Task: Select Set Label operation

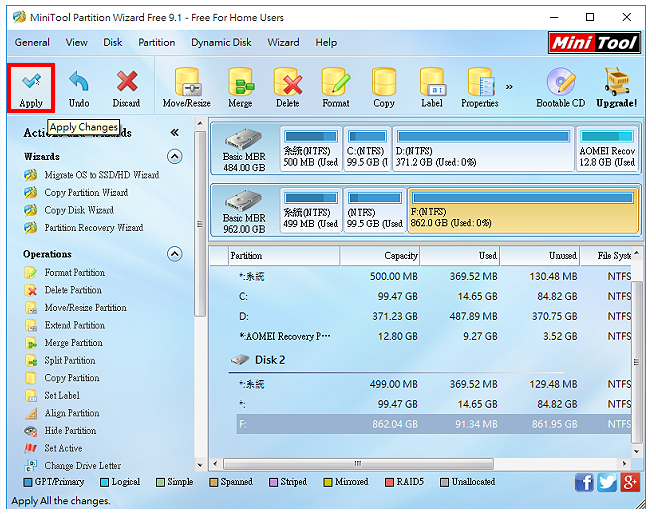Action: click(x=52, y=396)
